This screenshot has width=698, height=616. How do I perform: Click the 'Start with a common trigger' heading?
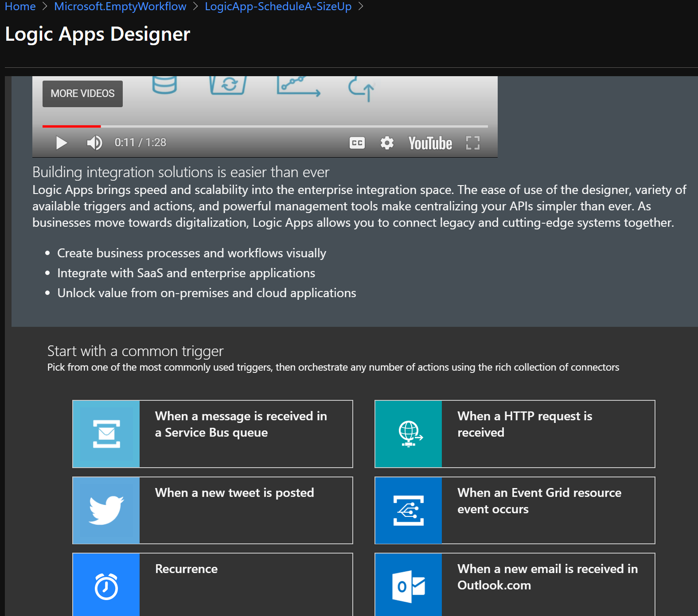pyautogui.click(x=135, y=351)
